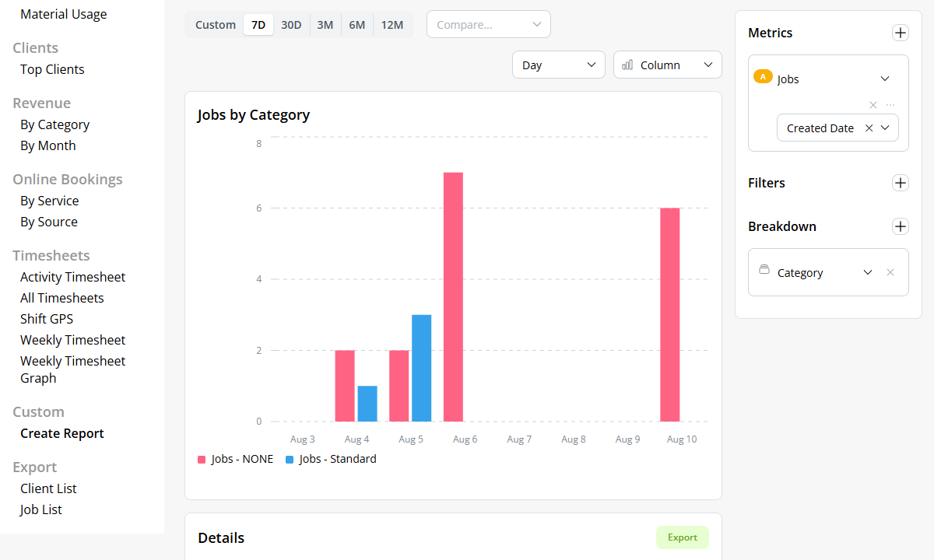Open Revenue By Category report
Viewport: 934px width, 560px height.
(54, 124)
